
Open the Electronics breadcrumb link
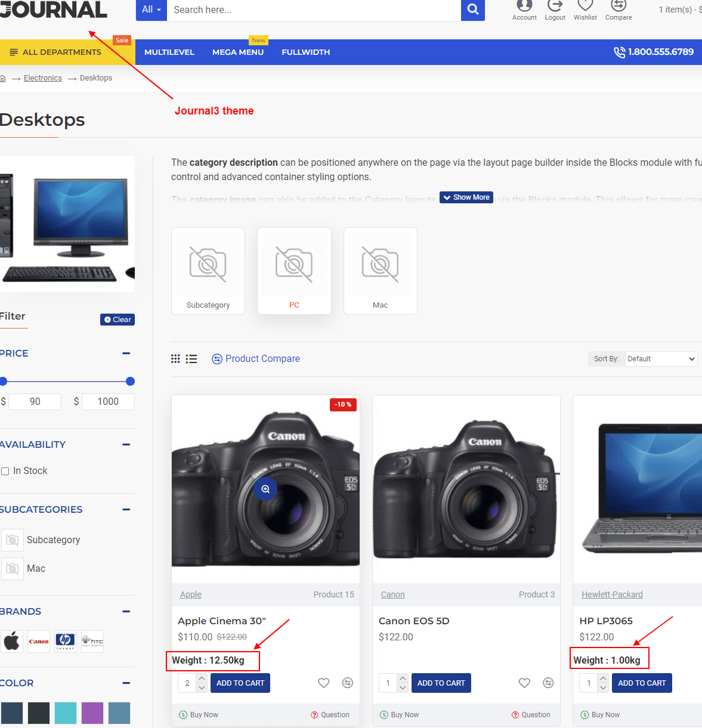click(43, 78)
